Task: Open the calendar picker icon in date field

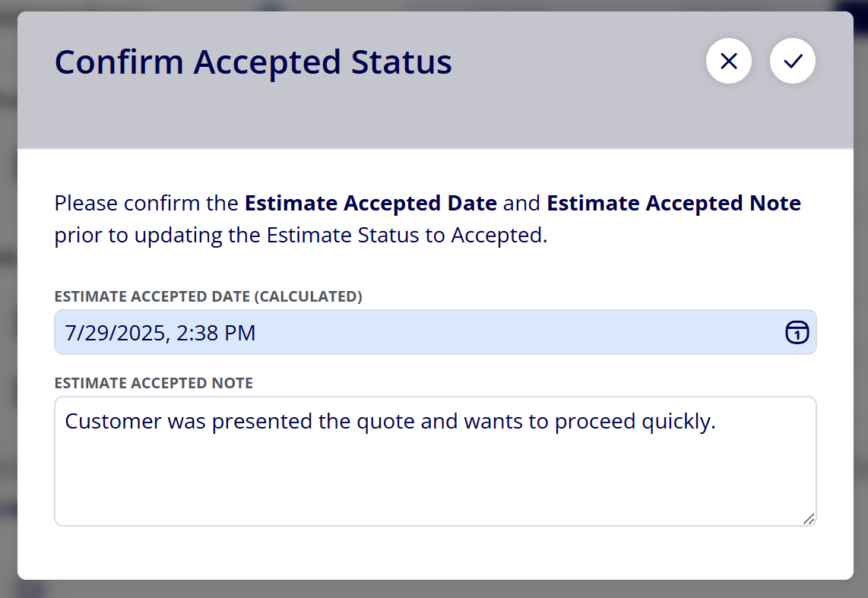Action: point(797,333)
